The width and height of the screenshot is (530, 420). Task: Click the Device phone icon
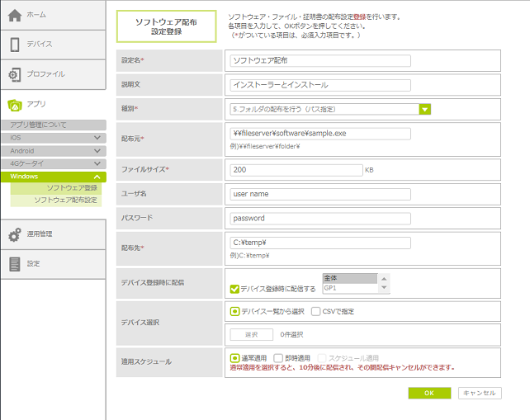(x=15, y=45)
